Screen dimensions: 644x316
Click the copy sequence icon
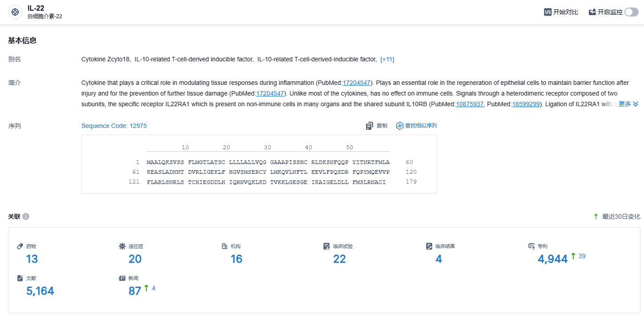(x=370, y=126)
